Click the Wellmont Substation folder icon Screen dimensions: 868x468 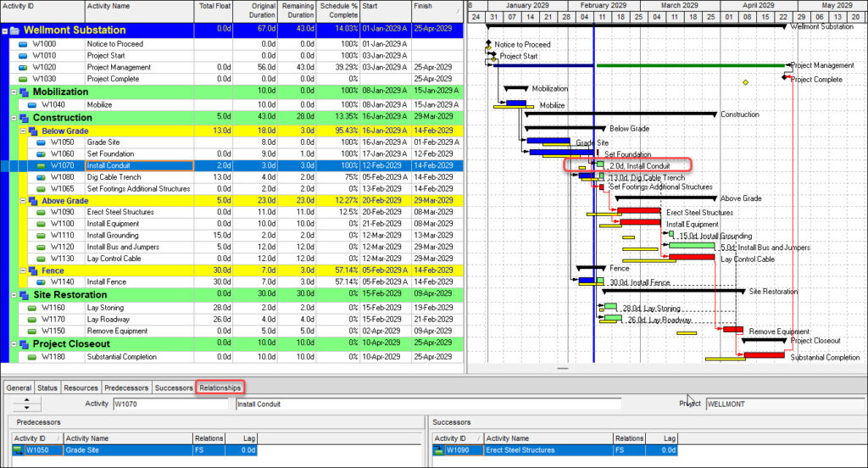click(15, 31)
